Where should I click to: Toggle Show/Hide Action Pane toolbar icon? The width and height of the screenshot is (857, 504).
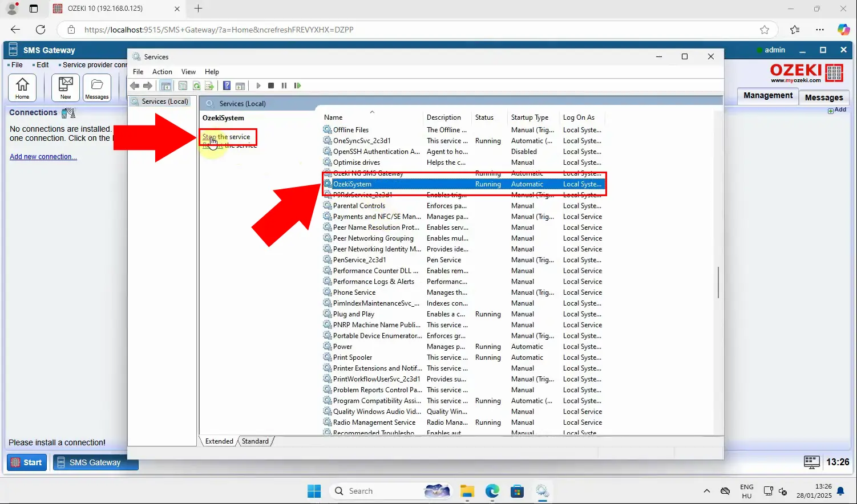(x=240, y=86)
